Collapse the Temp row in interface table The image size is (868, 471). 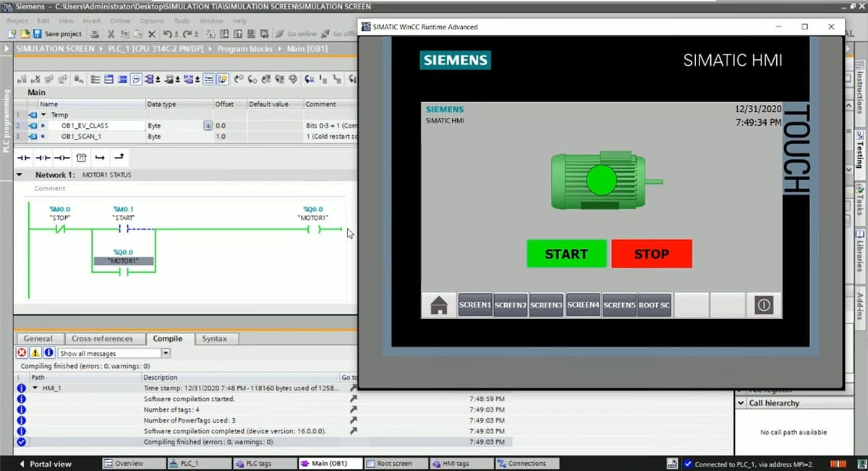tap(43, 114)
